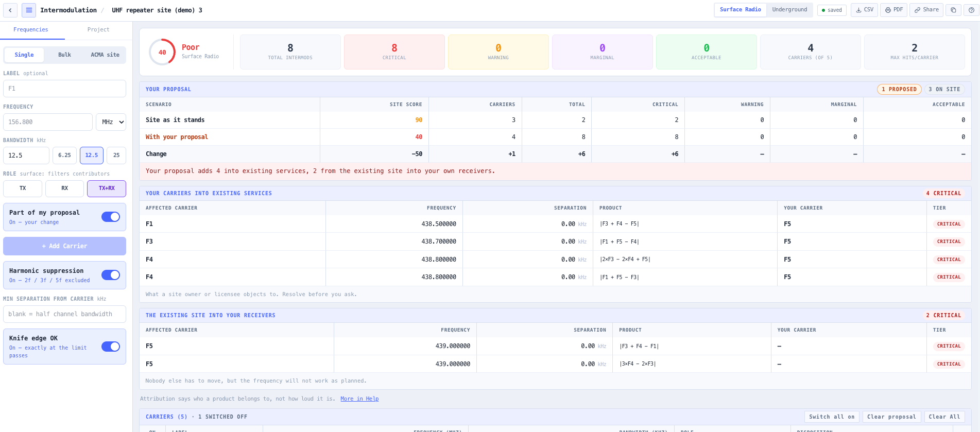
Task: Open the hamburger menu icon
Action: 29,10
